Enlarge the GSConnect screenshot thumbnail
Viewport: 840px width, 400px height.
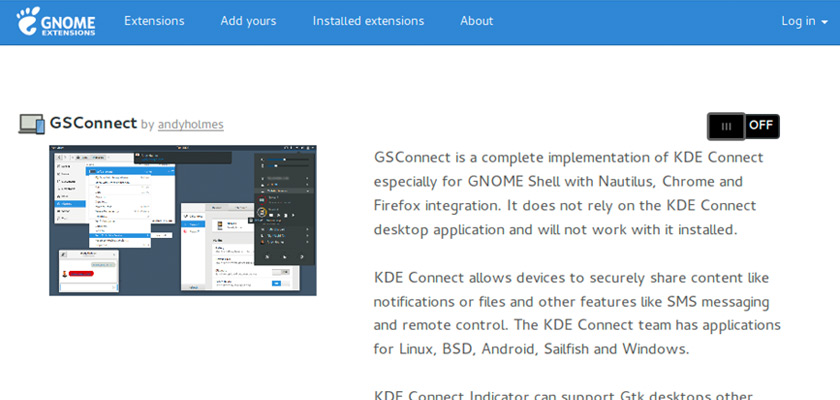[183, 220]
